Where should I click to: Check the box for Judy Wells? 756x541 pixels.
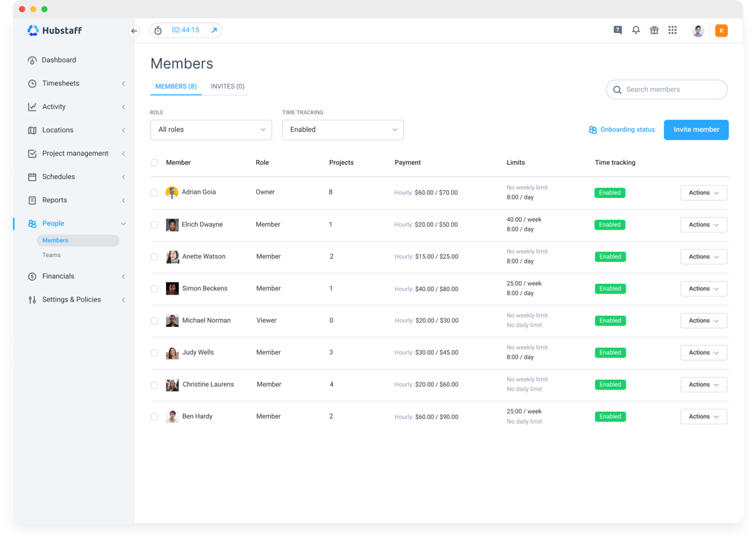pyautogui.click(x=154, y=353)
